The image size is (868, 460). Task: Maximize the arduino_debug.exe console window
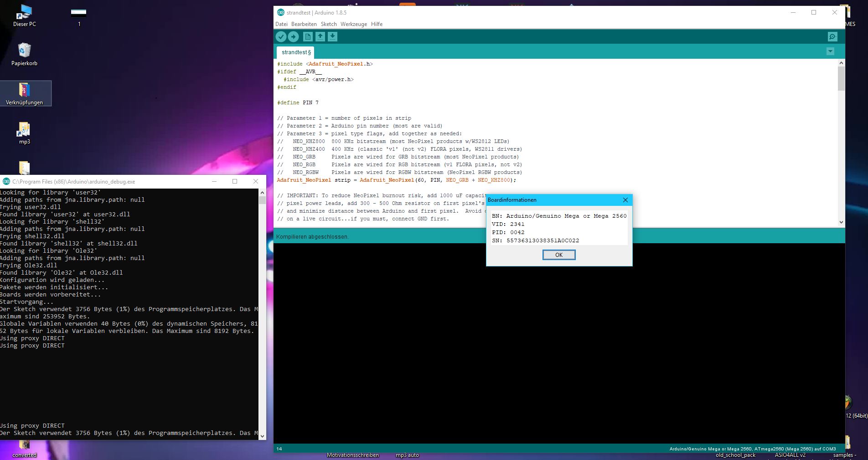point(235,181)
